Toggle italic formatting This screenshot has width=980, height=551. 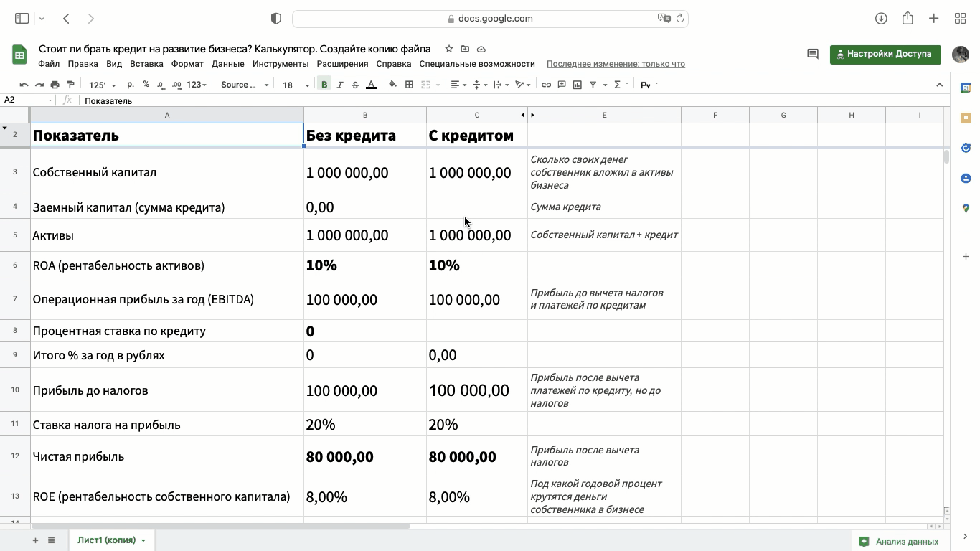pyautogui.click(x=340, y=85)
